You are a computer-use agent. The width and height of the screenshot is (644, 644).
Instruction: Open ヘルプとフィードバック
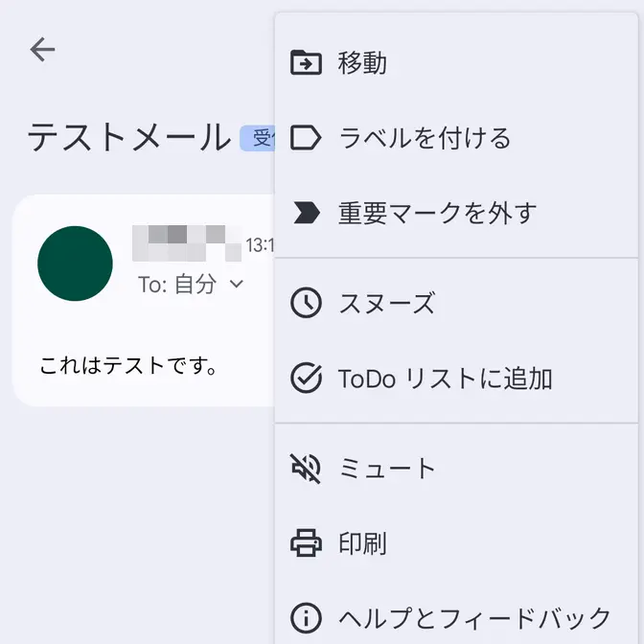tap(474, 616)
